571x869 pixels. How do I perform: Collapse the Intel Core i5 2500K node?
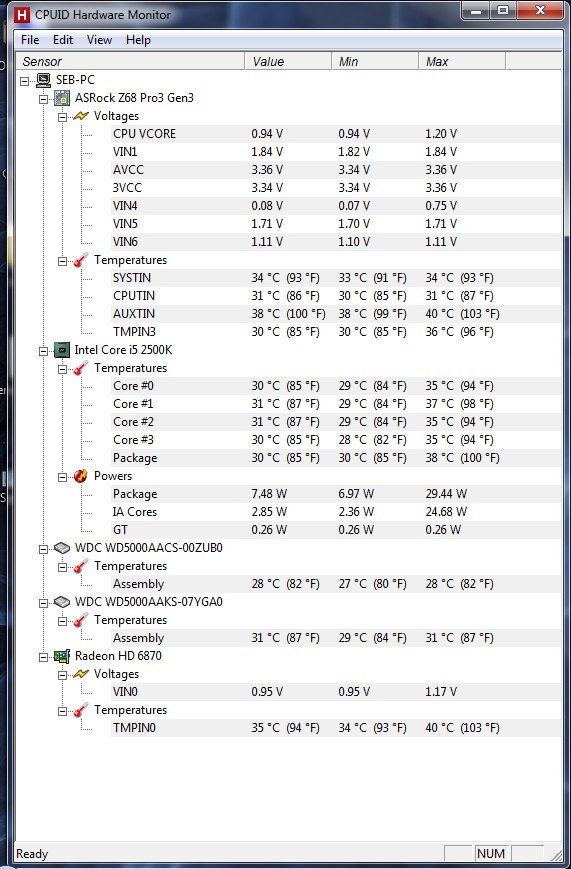(x=43, y=351)
